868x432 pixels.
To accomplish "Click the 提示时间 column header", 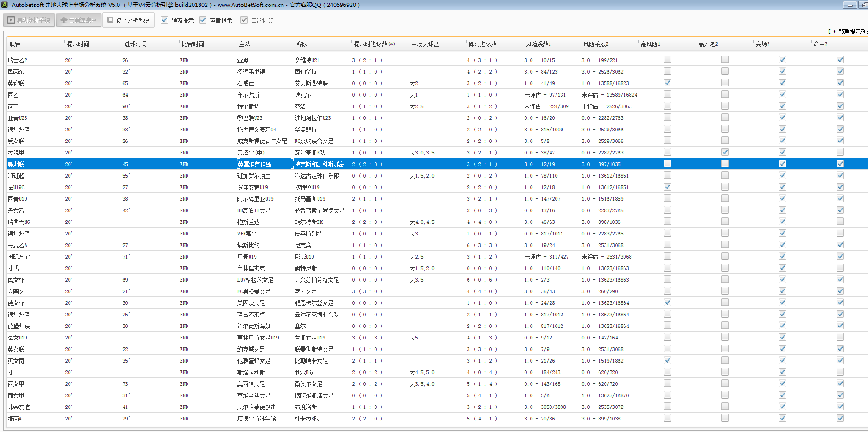I will [78, 44].
